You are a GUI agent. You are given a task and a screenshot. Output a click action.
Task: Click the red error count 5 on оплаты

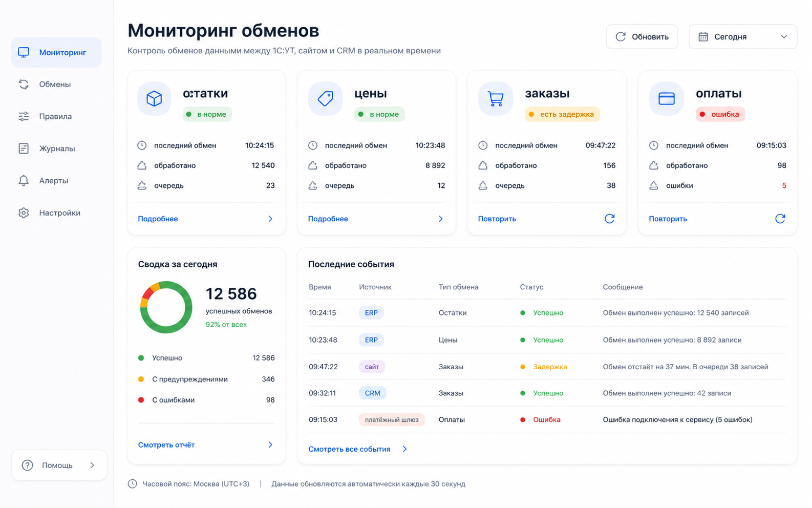(x=784, y=185)
